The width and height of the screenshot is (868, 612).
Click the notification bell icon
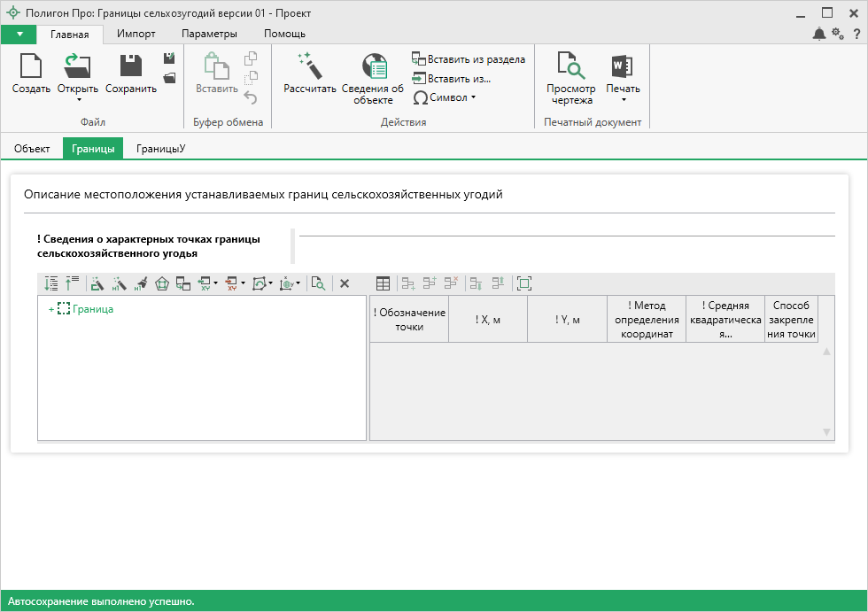819,34
